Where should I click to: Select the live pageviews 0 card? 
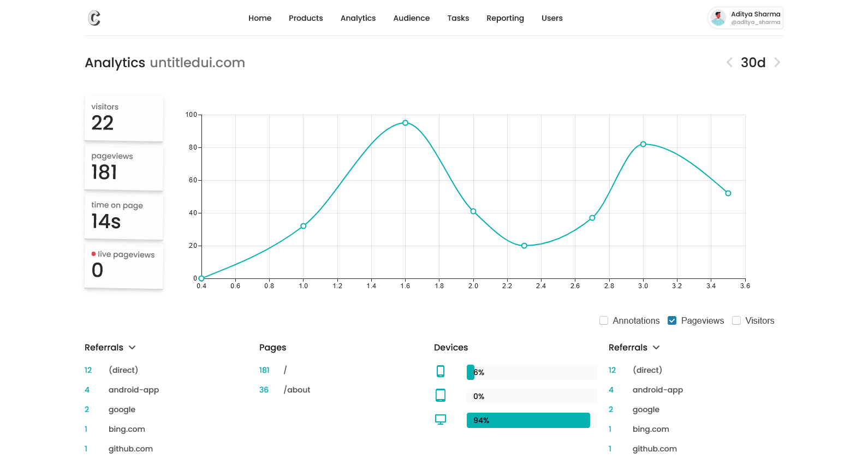124,265
